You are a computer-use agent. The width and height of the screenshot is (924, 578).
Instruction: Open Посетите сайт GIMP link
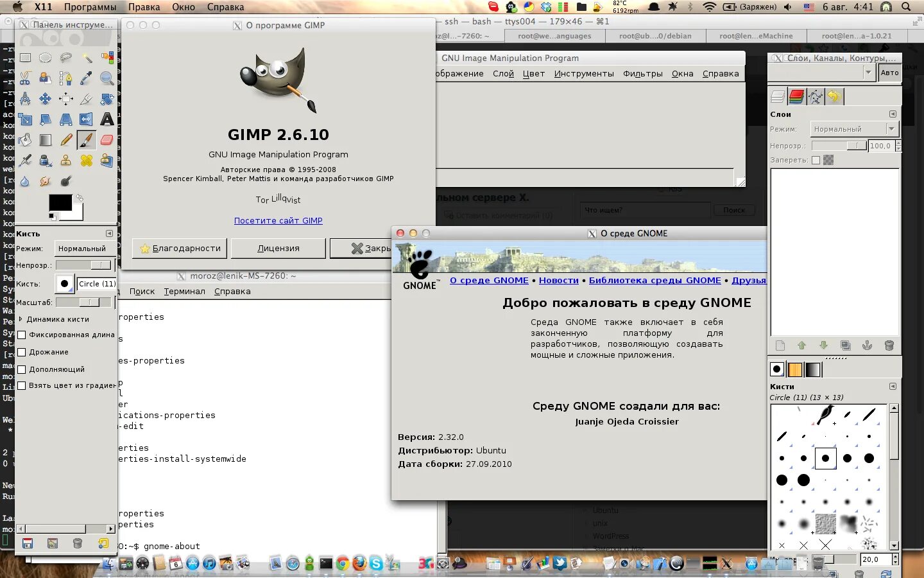pos(278,220)
